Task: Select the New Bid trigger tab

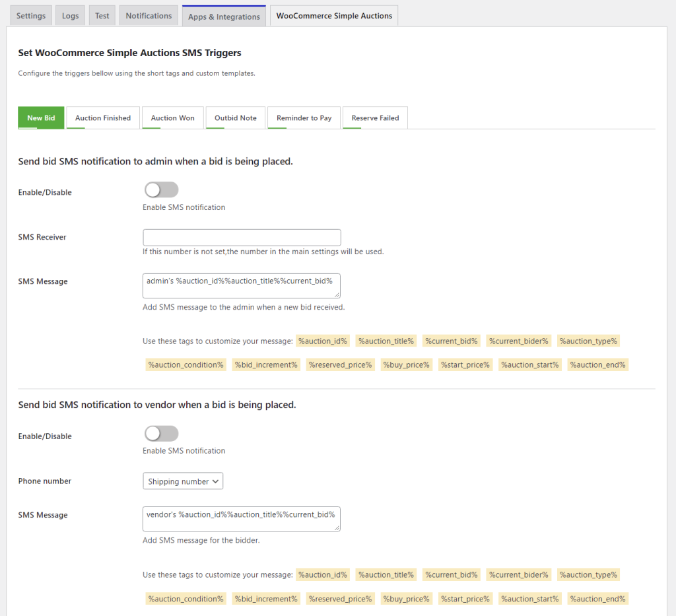Action: pyautogui.click(x=41, y=118)
